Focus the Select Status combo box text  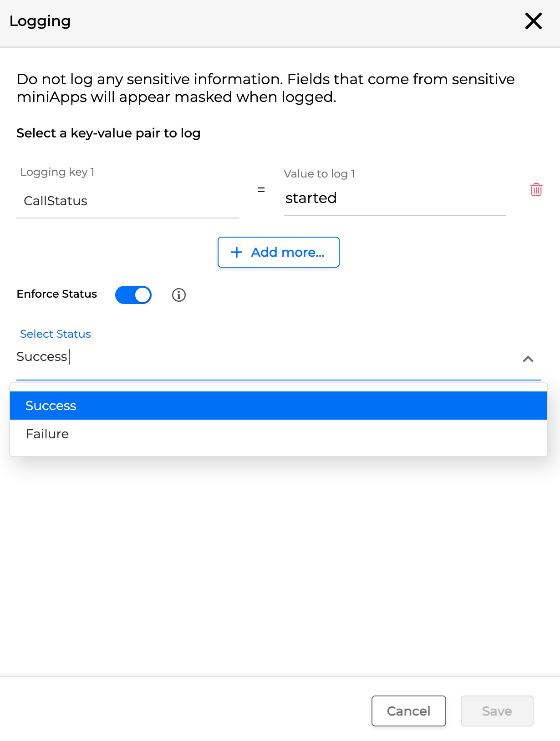(264, 357)
